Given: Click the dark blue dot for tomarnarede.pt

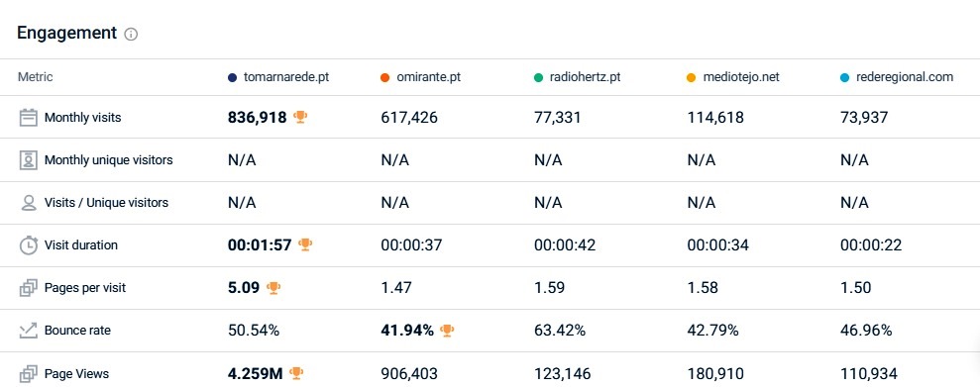Looking at the screenshot, I should (x=233, y=78).
